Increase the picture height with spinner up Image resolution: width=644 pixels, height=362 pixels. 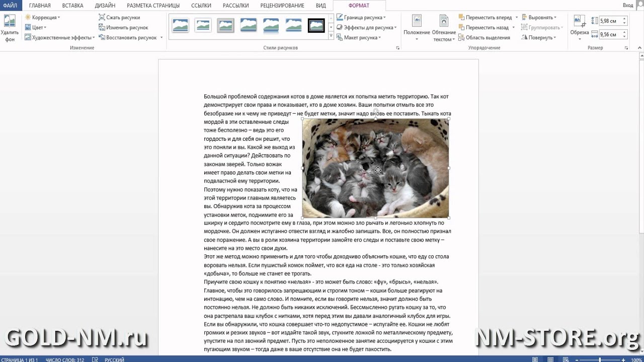pyautogui.click(x=624, y=19)
